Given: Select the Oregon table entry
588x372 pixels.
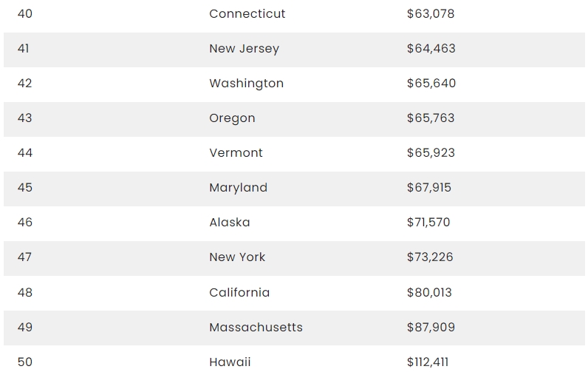Looking at the screenshot, I should 232,118.
